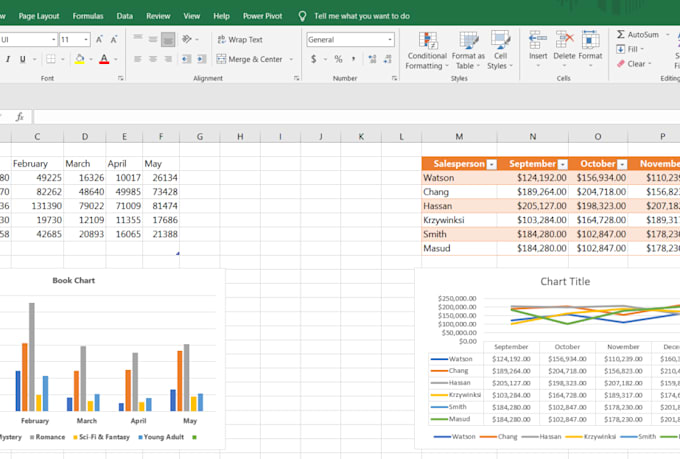Open the Power Pivot tab
This screenshot has width=680, height=459.
pyautogui.click(x=262, y=16)
